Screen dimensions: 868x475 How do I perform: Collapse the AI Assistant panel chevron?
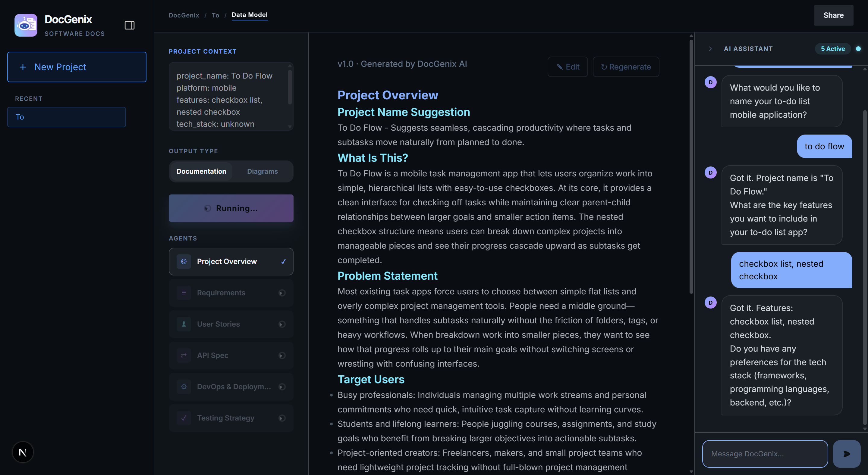click(x=710, y=49)
